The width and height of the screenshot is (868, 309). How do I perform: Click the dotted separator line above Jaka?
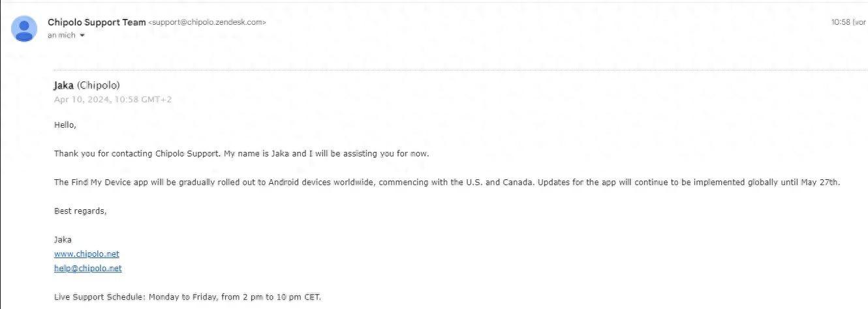pos(461,70)
